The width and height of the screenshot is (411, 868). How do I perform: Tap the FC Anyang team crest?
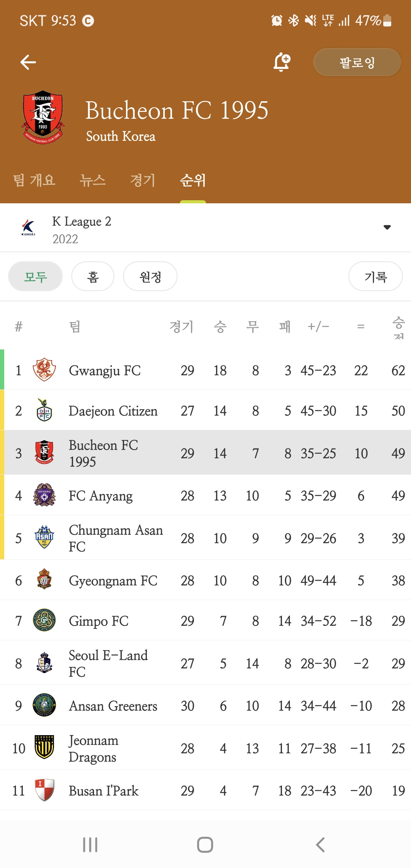pos(44,495)
